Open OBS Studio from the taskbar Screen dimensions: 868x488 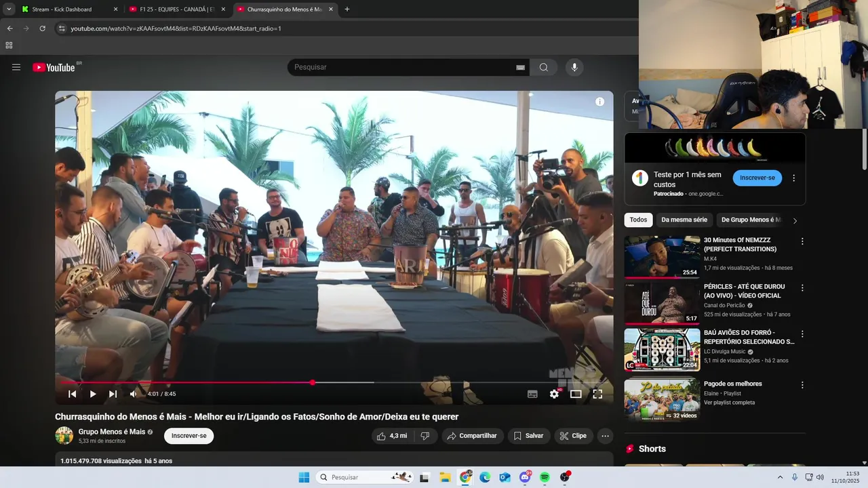(564, 477)
